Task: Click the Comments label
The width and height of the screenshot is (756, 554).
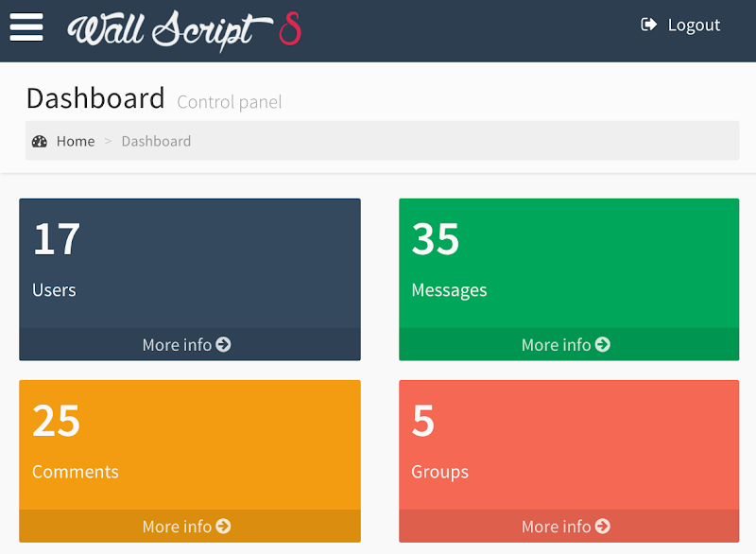Action: click(76, 472)
